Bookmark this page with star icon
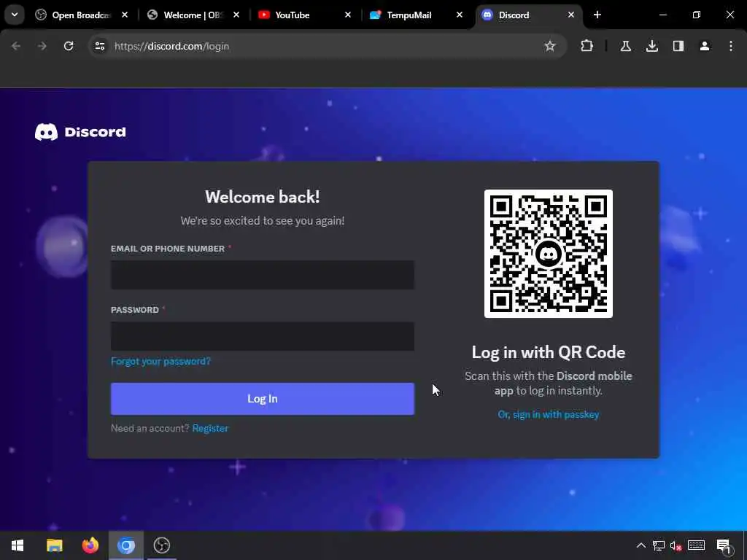Image resolution: width=747 pixels, height=560 pixels. pos(550,46)
